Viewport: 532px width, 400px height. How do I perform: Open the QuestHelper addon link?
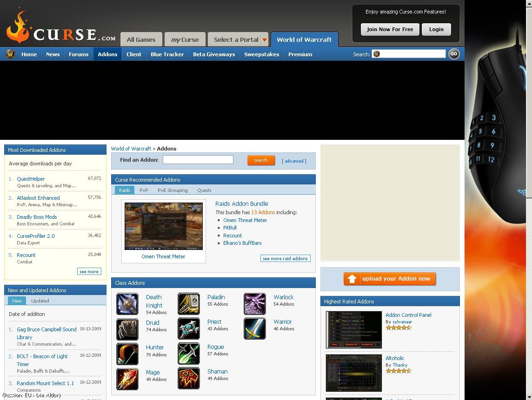click(31, 179)
